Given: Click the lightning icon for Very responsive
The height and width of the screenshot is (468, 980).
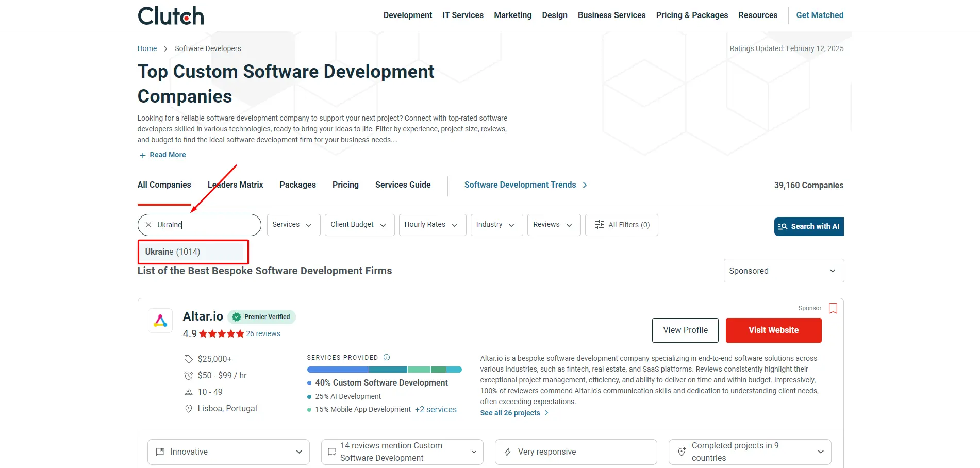Looking at the screenshot, I should click(508, 452).
